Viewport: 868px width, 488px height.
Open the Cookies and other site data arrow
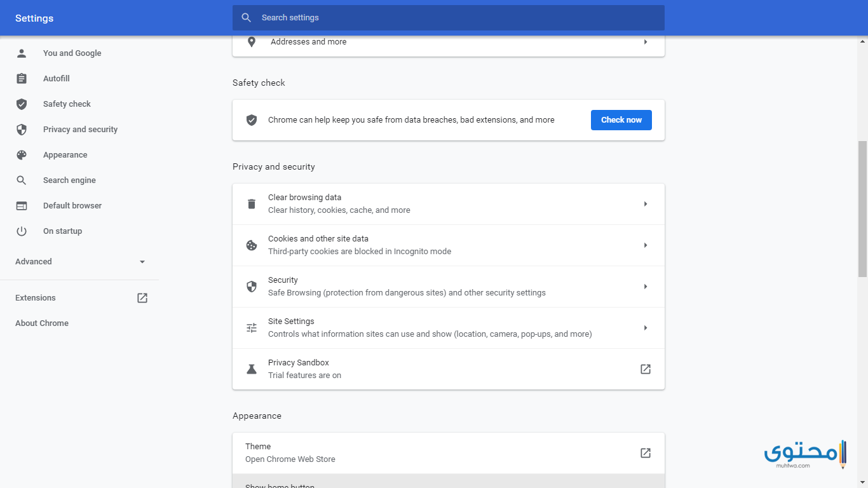pos(646,245)
